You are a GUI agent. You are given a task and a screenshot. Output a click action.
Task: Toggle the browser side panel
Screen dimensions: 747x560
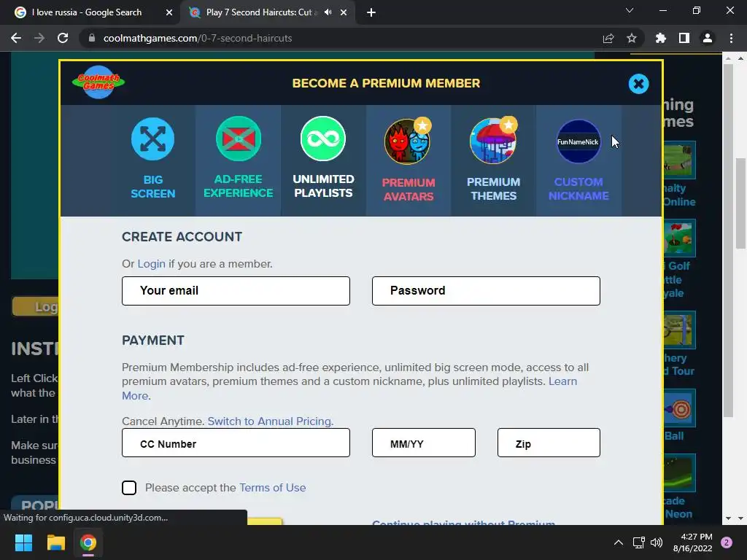[x=684, y=38]
